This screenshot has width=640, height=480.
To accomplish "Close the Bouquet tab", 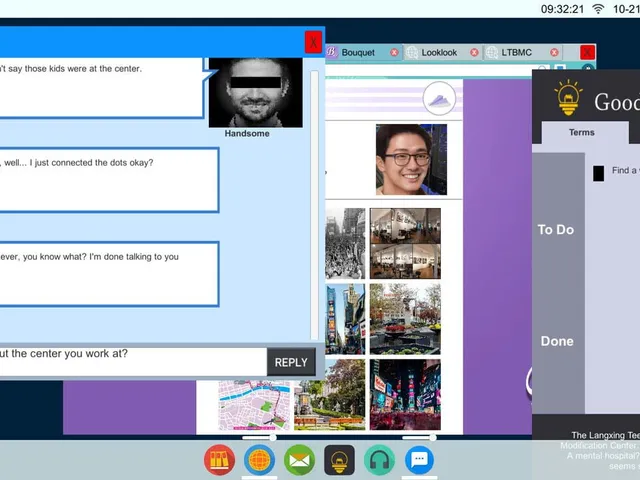I will click(394, 52).
